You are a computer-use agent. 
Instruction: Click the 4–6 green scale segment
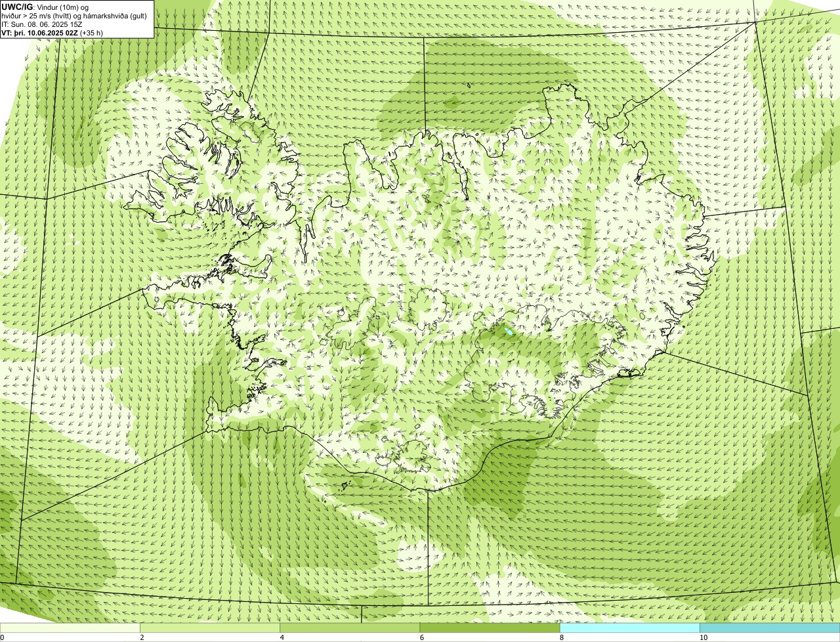click(350, 628)
